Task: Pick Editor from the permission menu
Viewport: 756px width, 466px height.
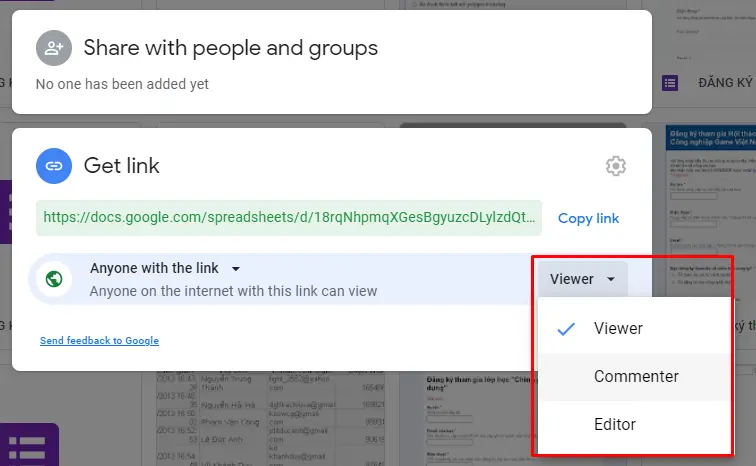Action: (614, 424)
